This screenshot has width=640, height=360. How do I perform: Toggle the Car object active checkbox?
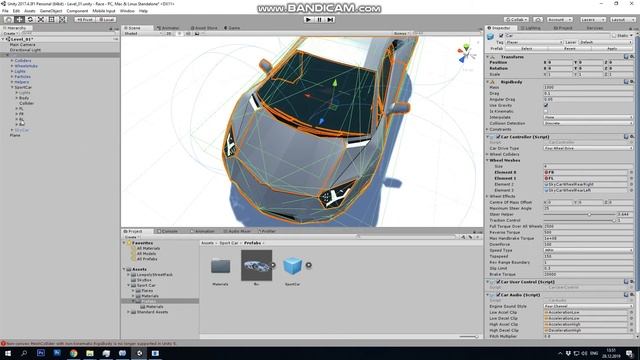pos(501,36)
